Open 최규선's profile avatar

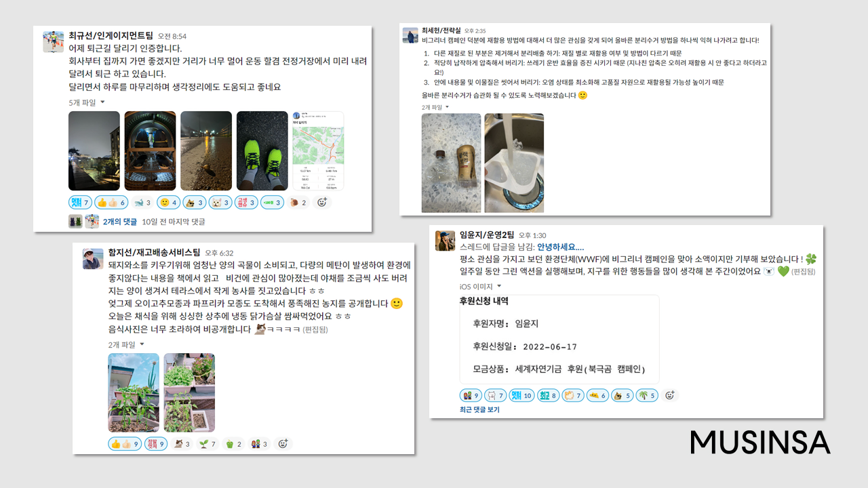point(54,41)
